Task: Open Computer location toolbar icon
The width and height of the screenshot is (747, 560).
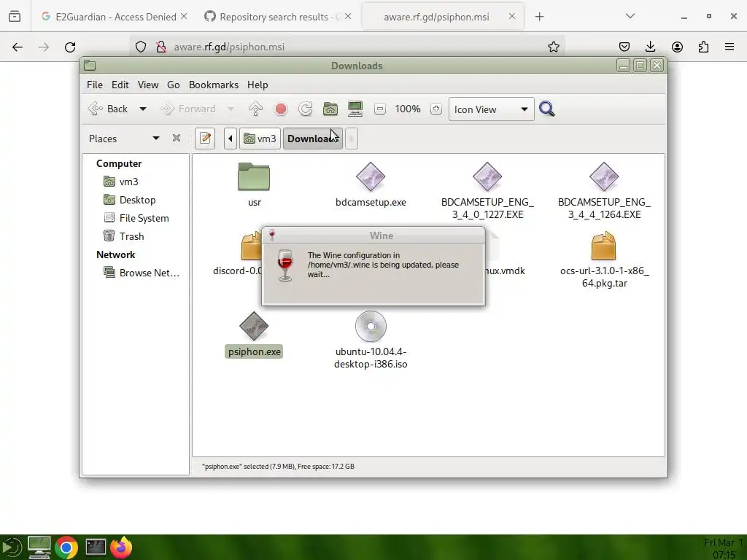Action: pos(355,109)
